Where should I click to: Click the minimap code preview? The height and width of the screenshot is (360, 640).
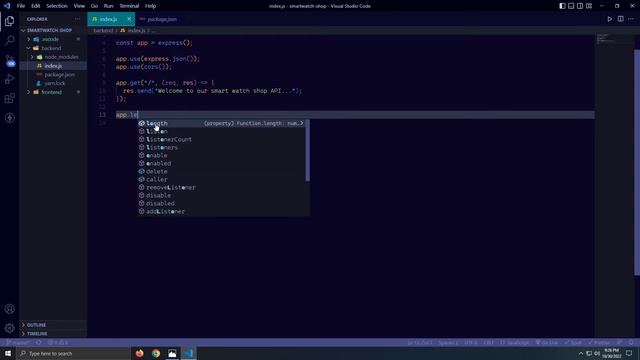pos(605,39)
